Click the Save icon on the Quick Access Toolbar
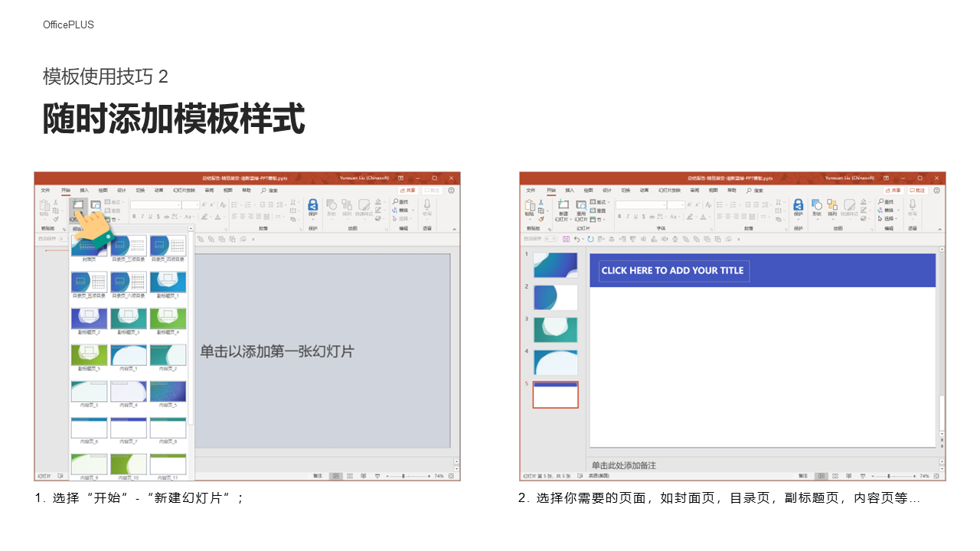Screen dimensions: 980x551 (566, 240)
